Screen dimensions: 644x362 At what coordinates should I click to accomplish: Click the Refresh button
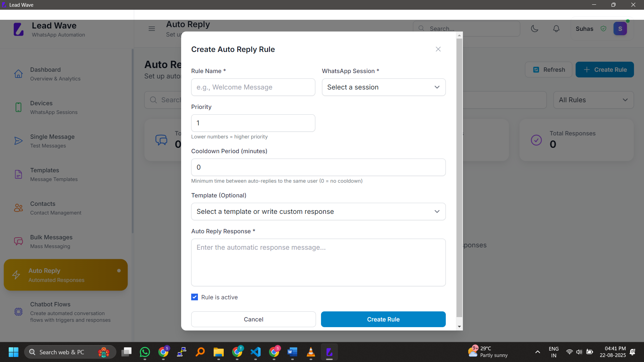[x=548, y=70]
